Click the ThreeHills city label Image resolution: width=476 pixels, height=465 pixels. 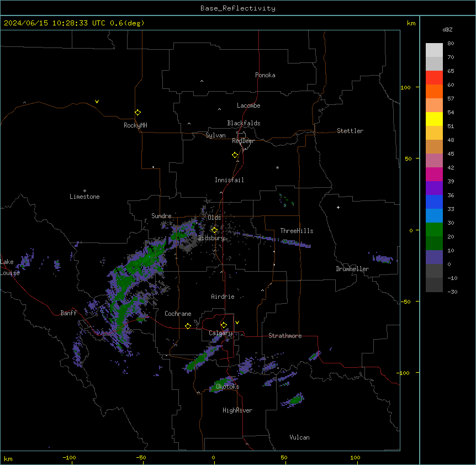tap(297, 231)
